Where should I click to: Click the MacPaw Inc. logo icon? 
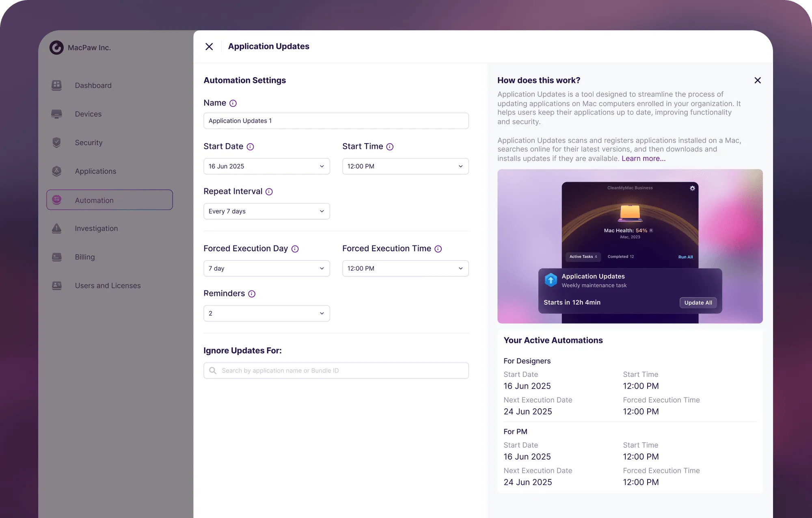[56, 48]
